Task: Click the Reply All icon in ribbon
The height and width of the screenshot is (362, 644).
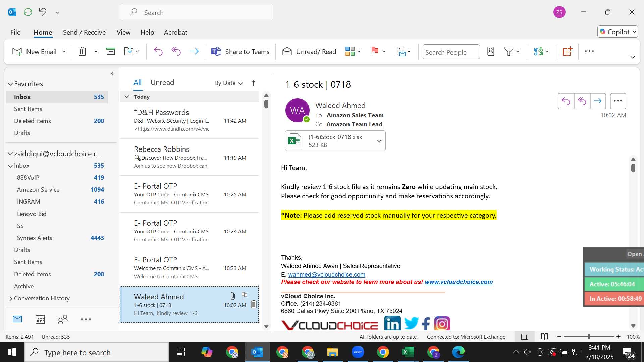Action: 176,52
